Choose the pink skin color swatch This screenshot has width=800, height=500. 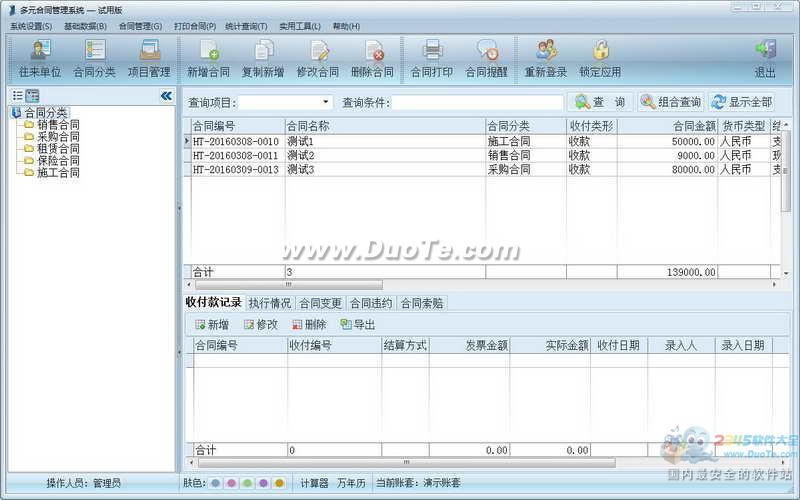pyautogui.click(x=231, y=483)
